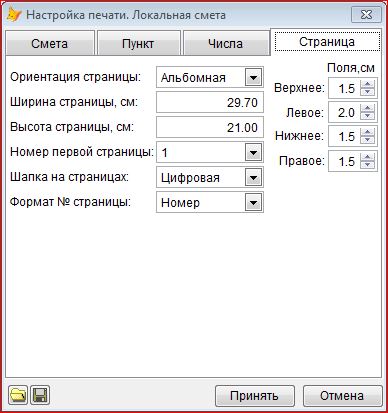Click the application icon in title bar
Viewport: 388px width, 413px height.
pyautogui.click(x=14, y=15)
